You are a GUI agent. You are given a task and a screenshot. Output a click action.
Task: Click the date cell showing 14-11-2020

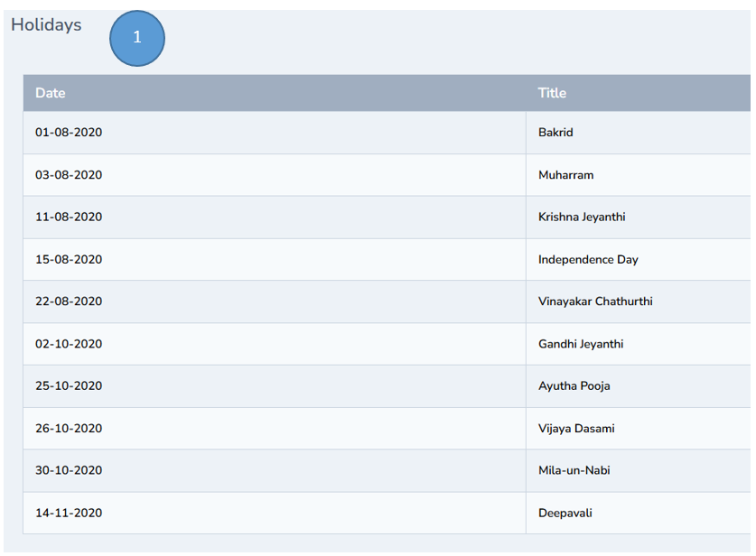point(69,513)
